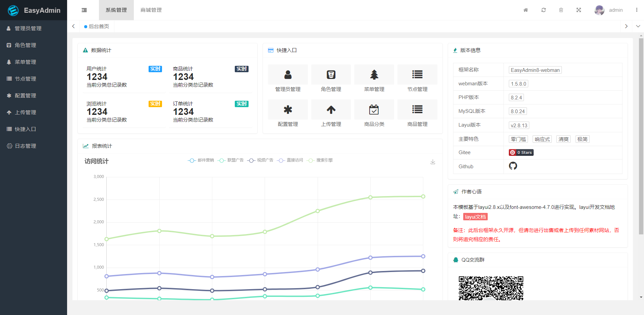The image size is (644, 315).
Task: Click the 零门槛 feature tag
Action: point(519,139)
